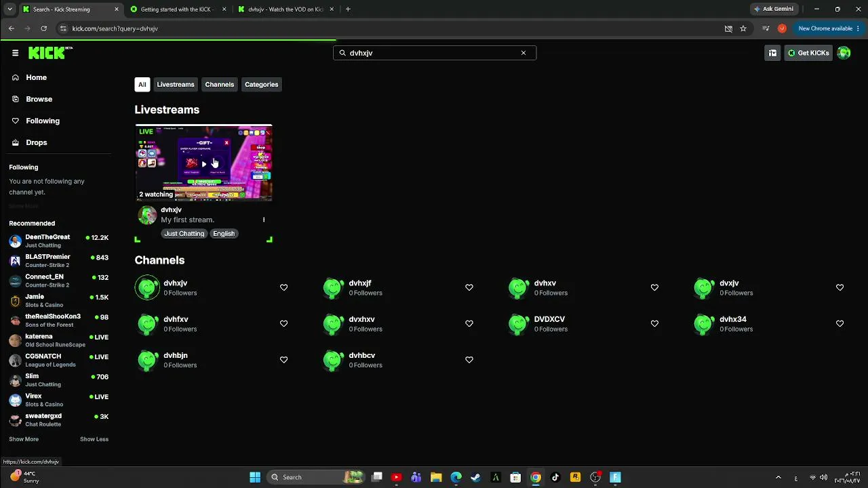
Task: Open the dvhx34 channel avatar
Action: [x=704, y=324]
